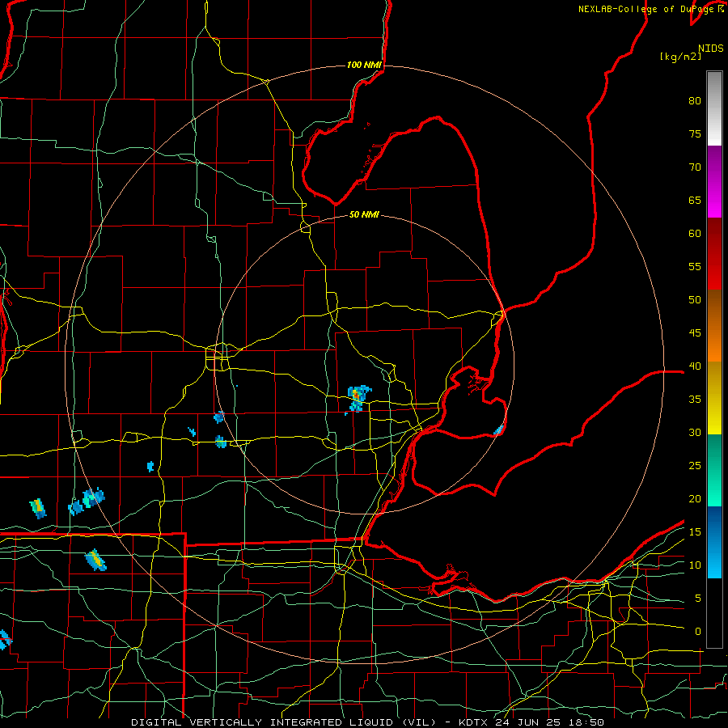
Task: Pick the dark red segment of the color bar
Action: [x=714, y=254]
